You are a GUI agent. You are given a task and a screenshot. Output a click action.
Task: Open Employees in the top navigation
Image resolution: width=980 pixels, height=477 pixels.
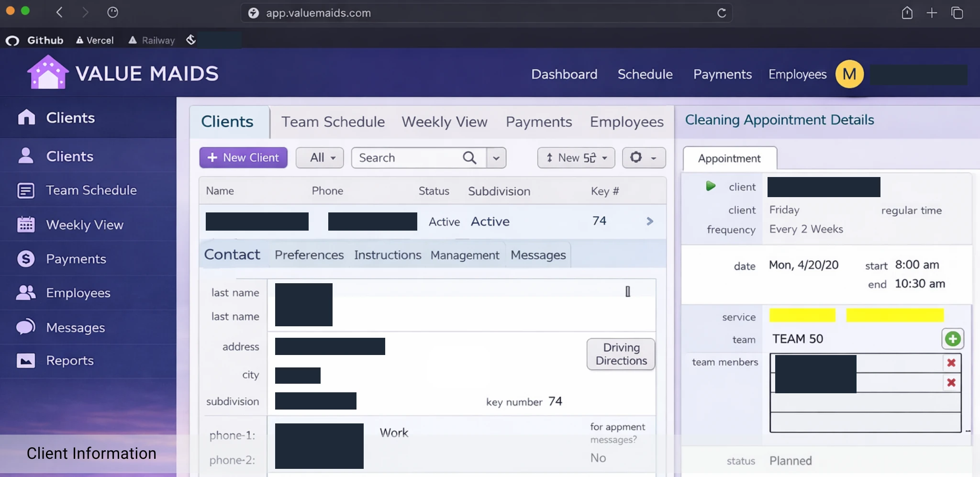click(x=797, y=74)
